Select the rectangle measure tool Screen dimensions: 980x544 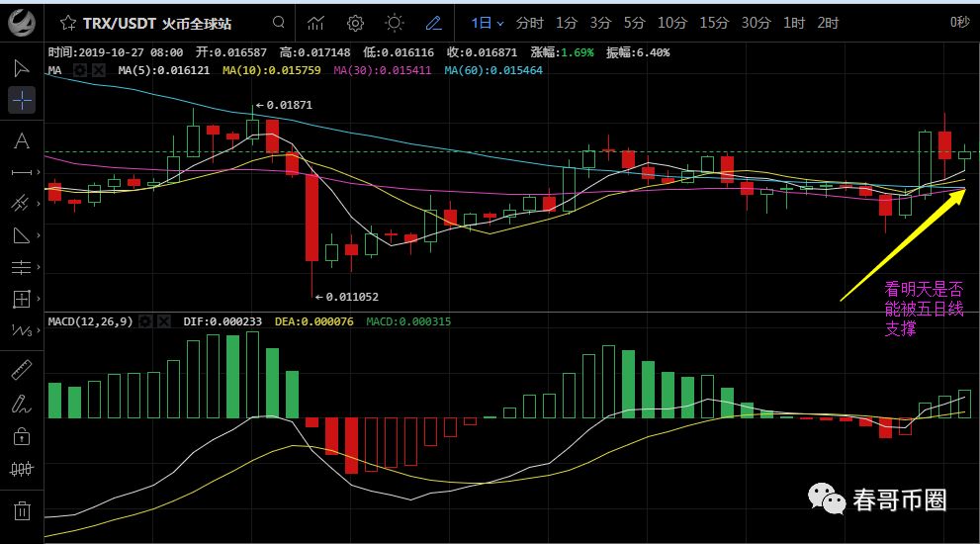coord(21,299)
